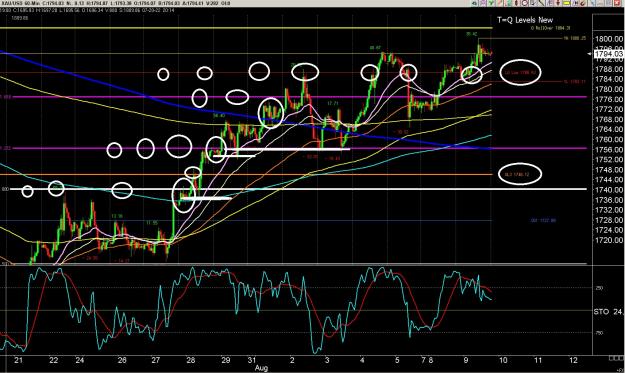This screenshot has width=625, height=373.
Task: Click the 1760.00 price axis label
Action: [608, 139]
